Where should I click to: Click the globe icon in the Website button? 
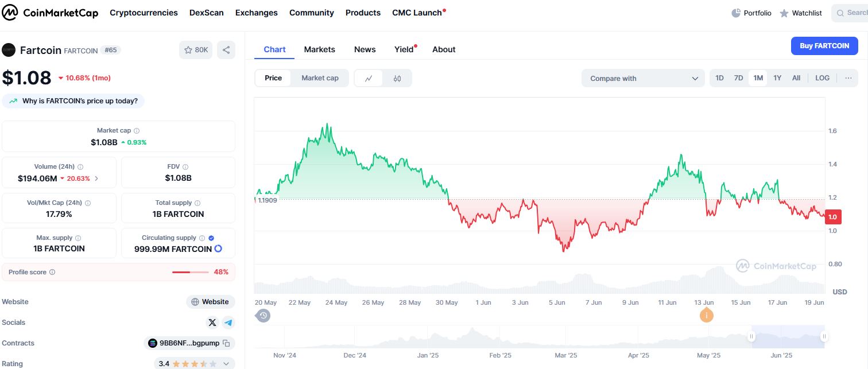coord(195,302)
